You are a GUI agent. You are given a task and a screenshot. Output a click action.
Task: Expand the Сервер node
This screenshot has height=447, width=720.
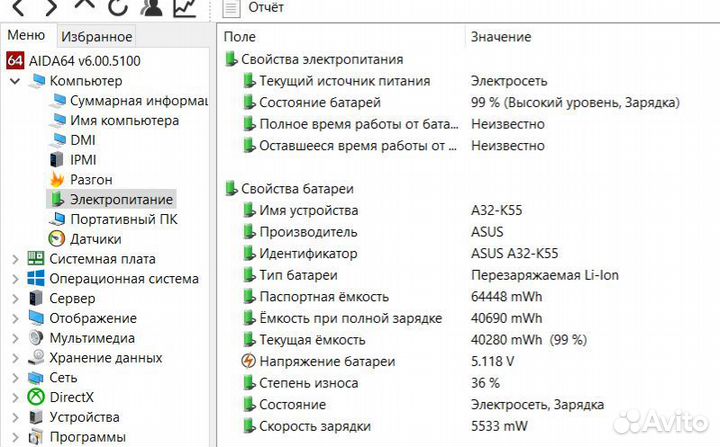15,299
